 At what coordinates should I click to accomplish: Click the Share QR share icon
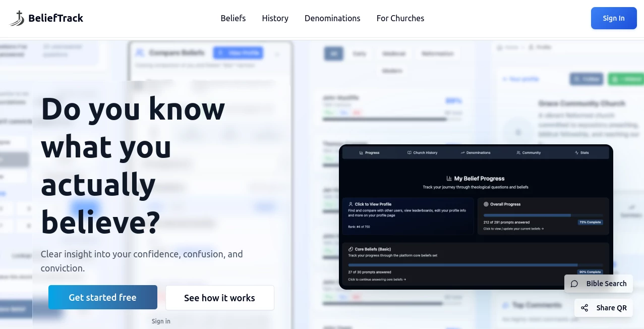click(x=584, y=308)
